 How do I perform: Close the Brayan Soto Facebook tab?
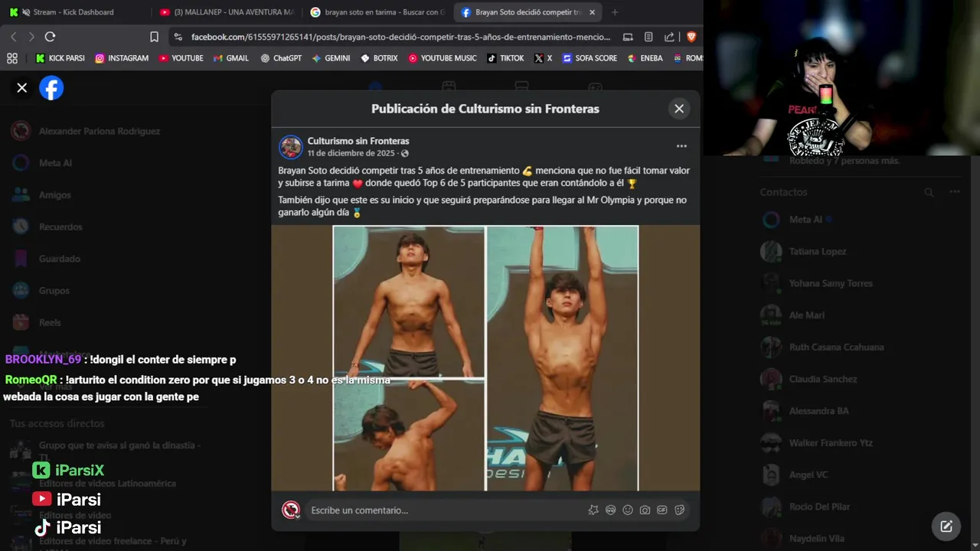coord(592,12)
